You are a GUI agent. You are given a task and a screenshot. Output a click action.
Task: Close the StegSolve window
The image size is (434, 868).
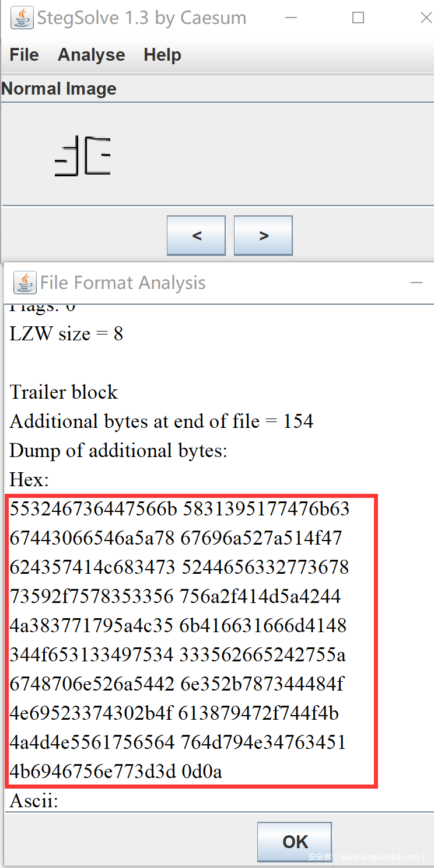click(426, 18)
